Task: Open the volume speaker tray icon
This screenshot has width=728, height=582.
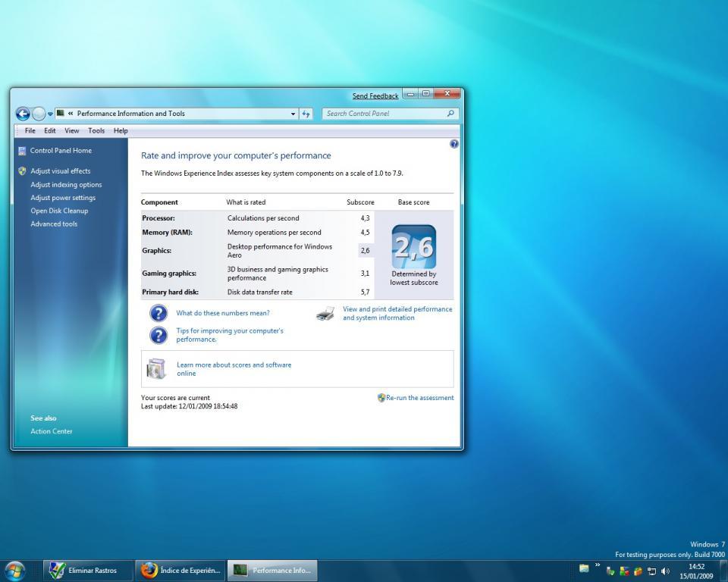Action: click(x=665, y=571)
